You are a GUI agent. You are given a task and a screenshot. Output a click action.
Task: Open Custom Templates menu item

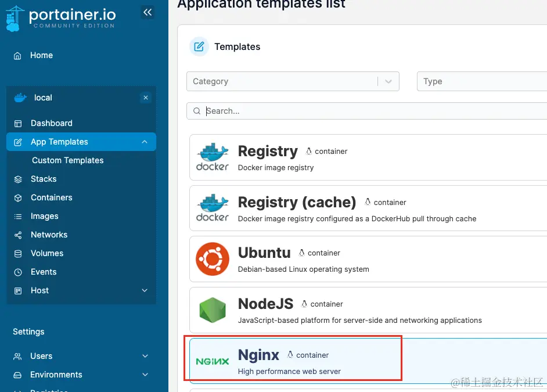pos(67,160)
